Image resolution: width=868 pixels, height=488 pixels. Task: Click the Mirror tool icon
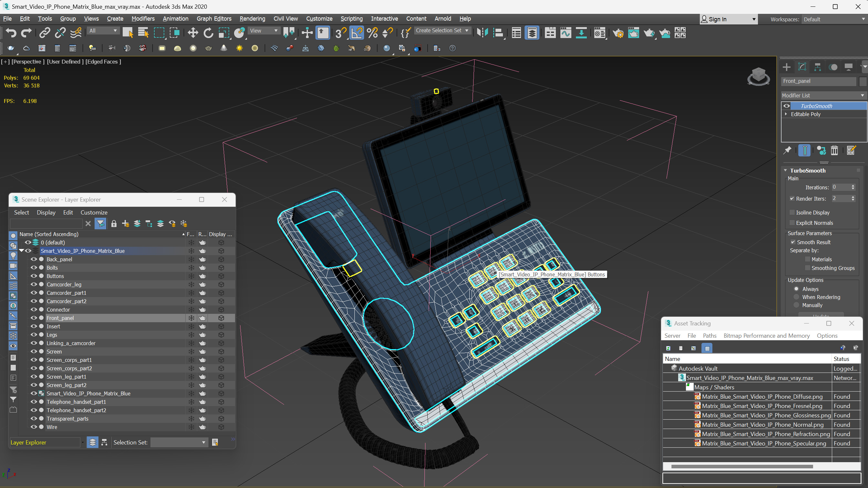coord(482,33)
